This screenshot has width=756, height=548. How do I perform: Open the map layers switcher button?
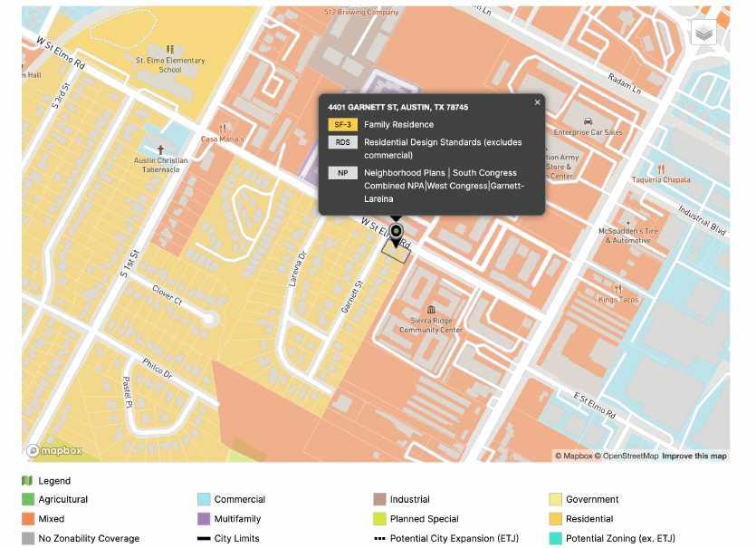[x=703, y=34]
